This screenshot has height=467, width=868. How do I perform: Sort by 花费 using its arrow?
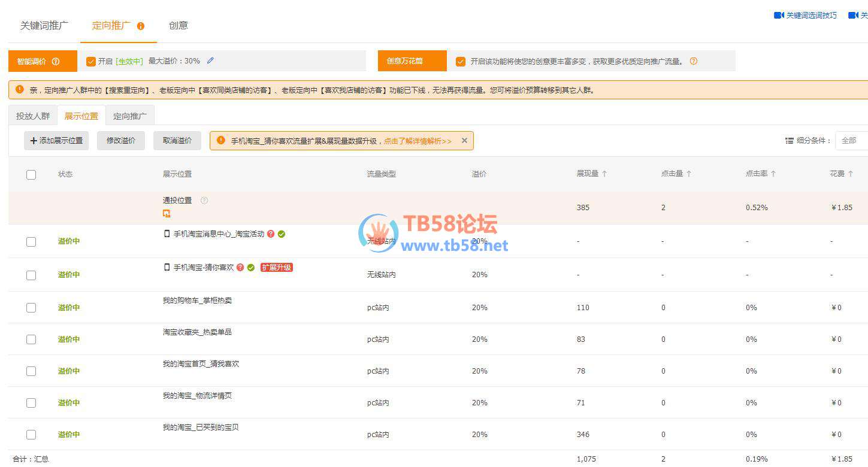[851, 174]
